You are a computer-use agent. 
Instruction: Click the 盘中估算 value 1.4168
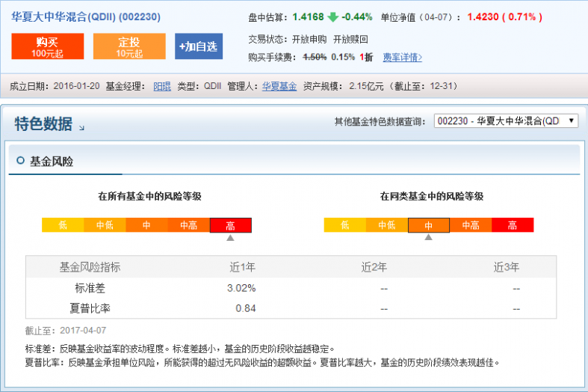point(308,17)
